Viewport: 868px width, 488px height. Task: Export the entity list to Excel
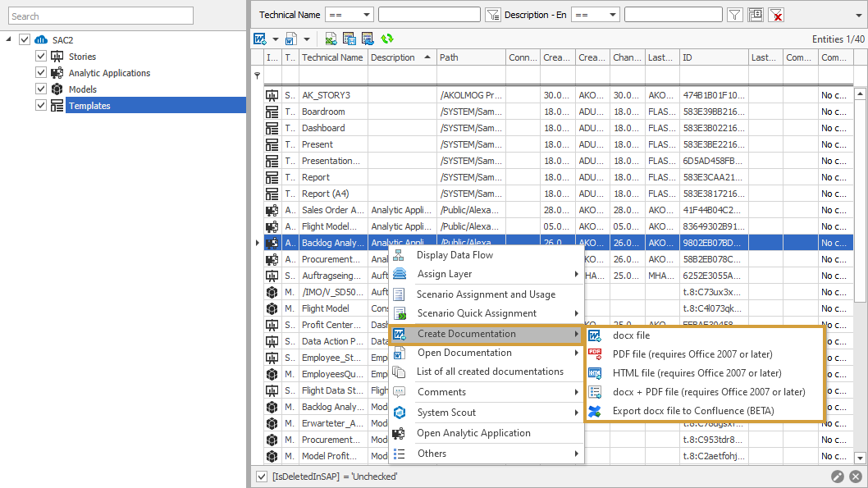[331, 38]
